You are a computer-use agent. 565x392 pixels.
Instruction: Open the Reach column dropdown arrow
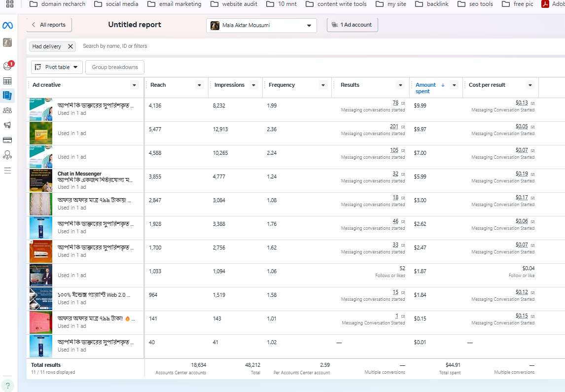tap(200, 85)
